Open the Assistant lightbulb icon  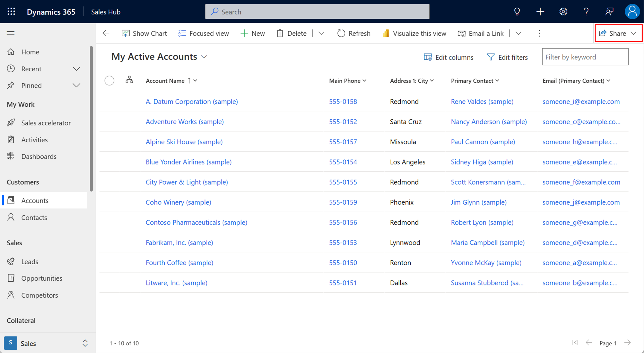[x=517, y=11]
